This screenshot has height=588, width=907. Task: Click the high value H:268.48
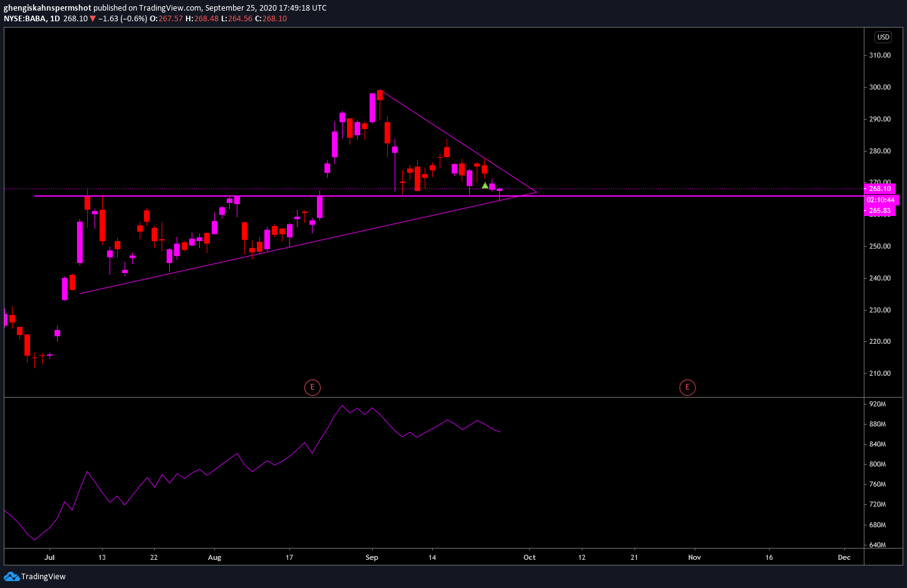pos(202,19)
